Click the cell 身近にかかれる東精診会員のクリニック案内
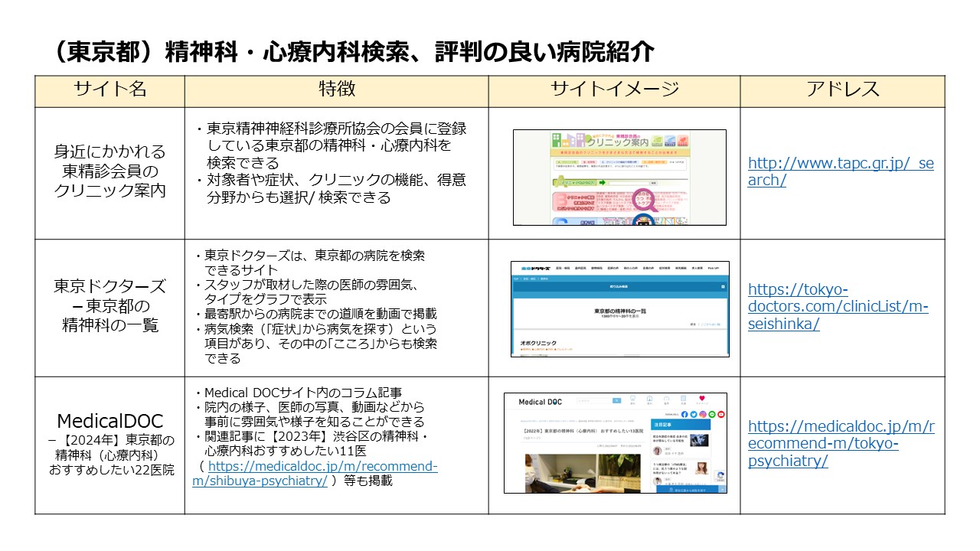This screenshot has height=551, width=980. 109,171
